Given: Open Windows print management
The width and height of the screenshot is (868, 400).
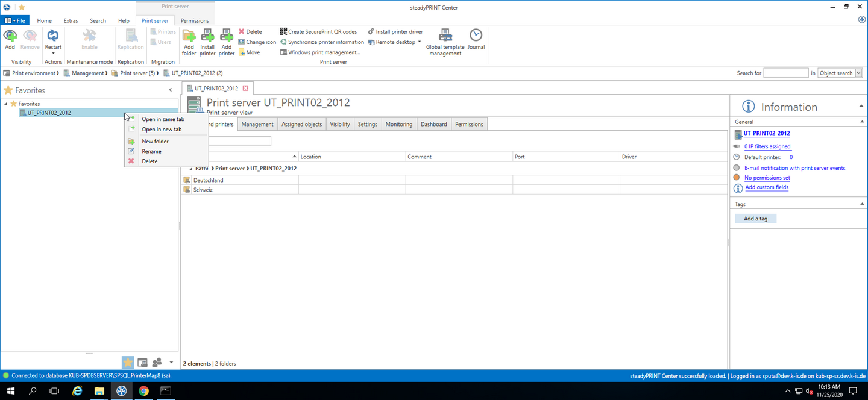Looking at the screenshot, I should point(320,52).
